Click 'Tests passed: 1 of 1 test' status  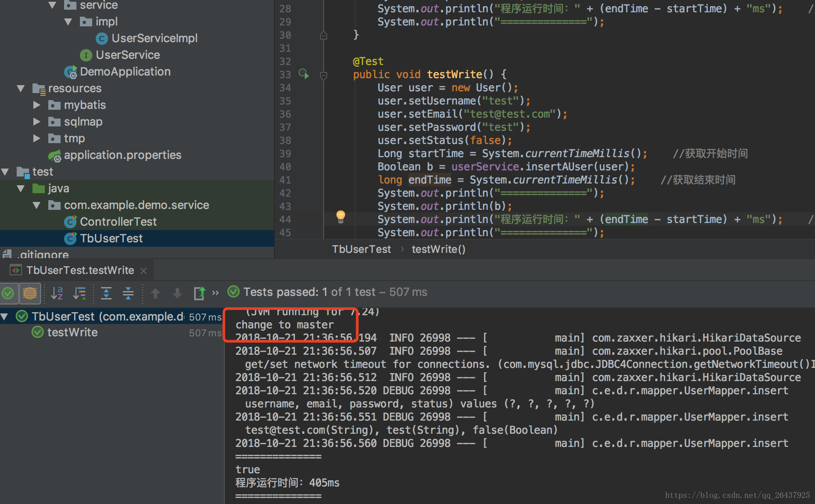310,292
